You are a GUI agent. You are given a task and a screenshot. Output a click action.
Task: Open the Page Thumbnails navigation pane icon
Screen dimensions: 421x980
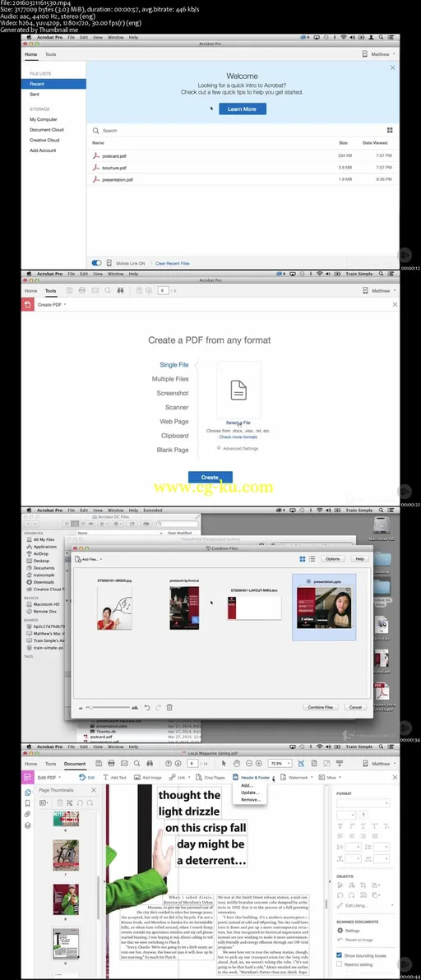point(27,793)
